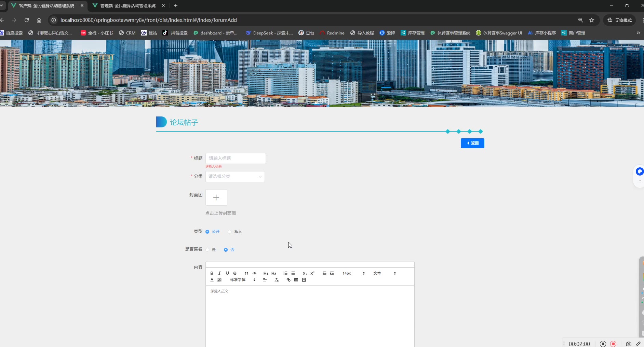Open the text color picker

click(212, 280)
